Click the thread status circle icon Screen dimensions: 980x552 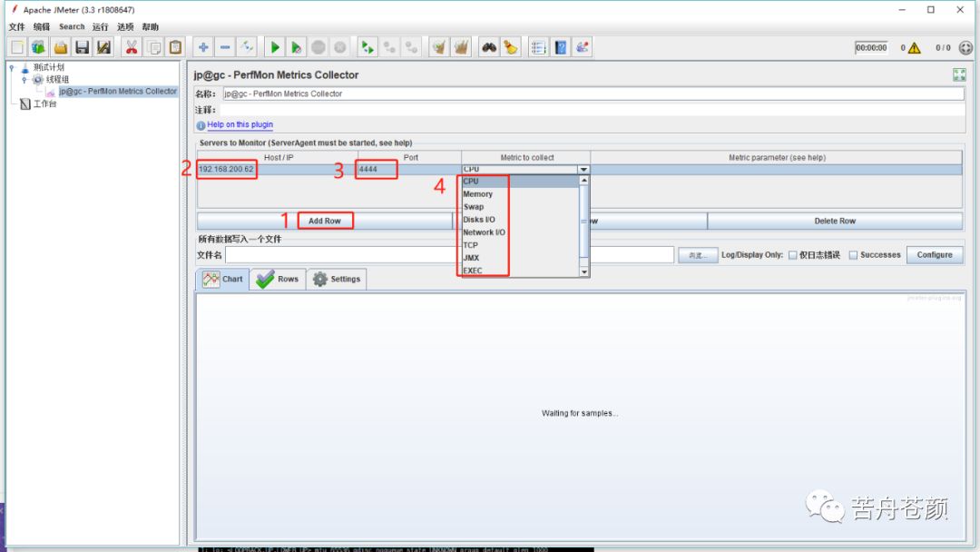pyautogui.click(x=965, y=48)
